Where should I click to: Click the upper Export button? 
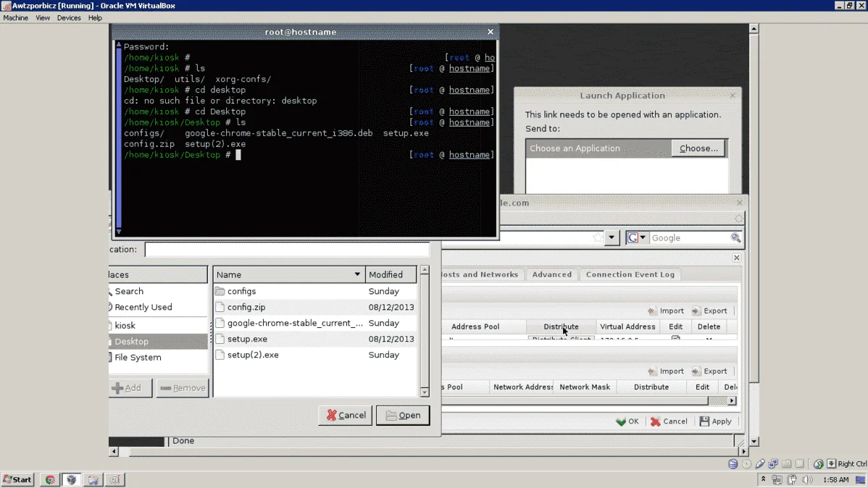tap(709, 311)
